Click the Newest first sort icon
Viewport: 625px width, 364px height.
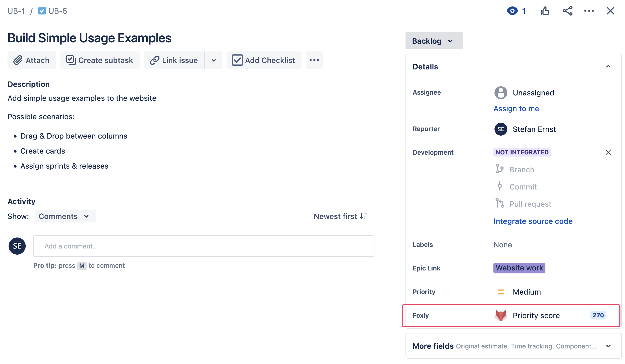tap(364, 216)
